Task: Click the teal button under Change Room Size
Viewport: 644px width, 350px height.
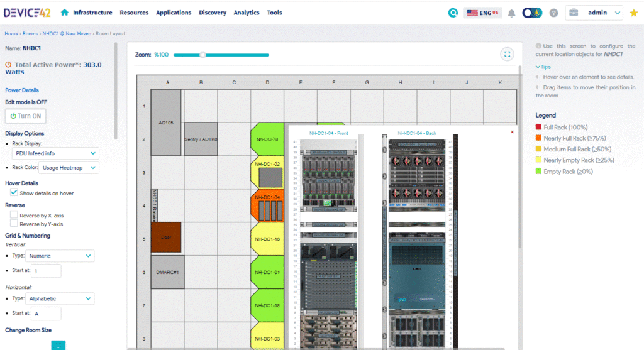Action: 58,346
